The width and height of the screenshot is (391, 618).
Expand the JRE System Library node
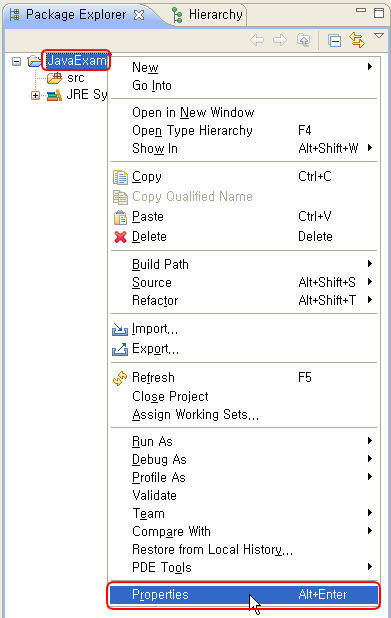pyautogui.click(x=35, y=95)
